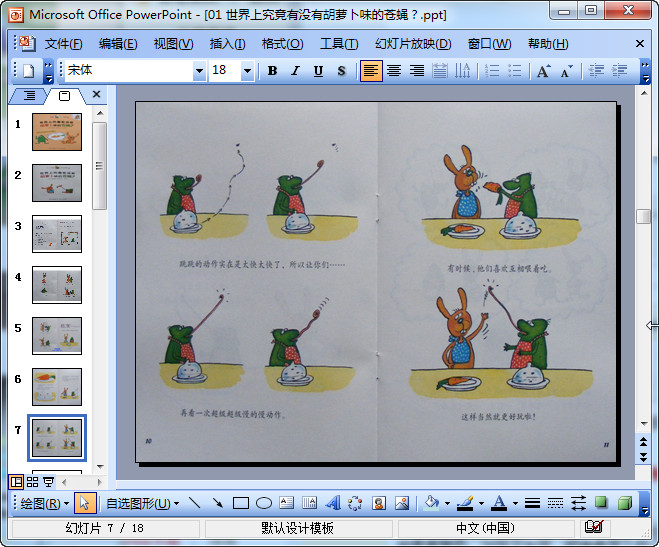
Task: Open 帮助(H) menu
Action: pos(548,44)
